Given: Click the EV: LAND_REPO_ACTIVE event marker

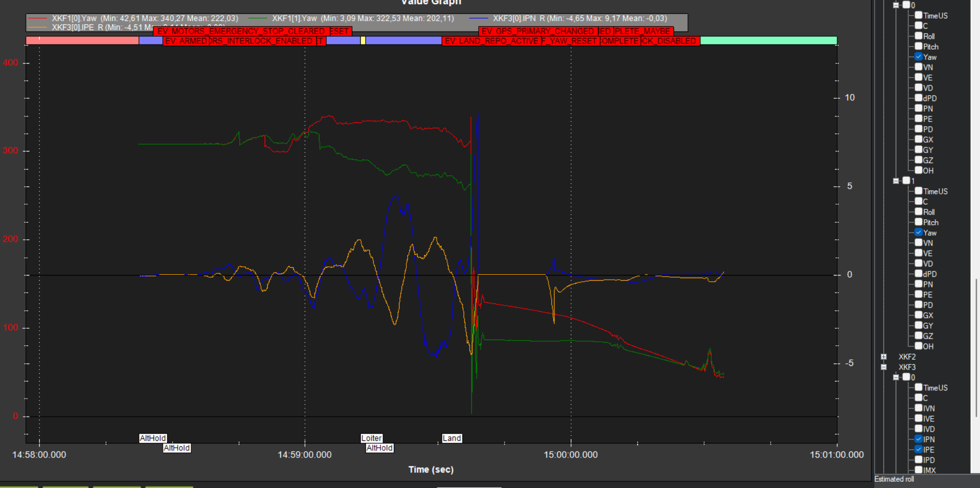Looking at the screenshot, I should coord(492,41).
